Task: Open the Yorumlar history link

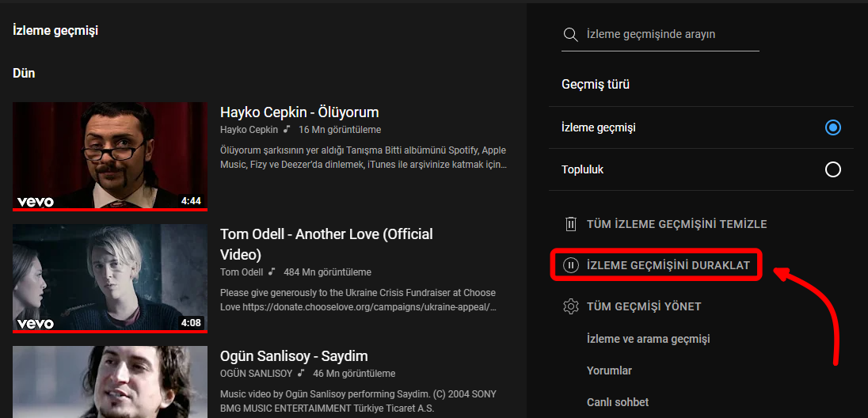Action: (x=609, y=370)
